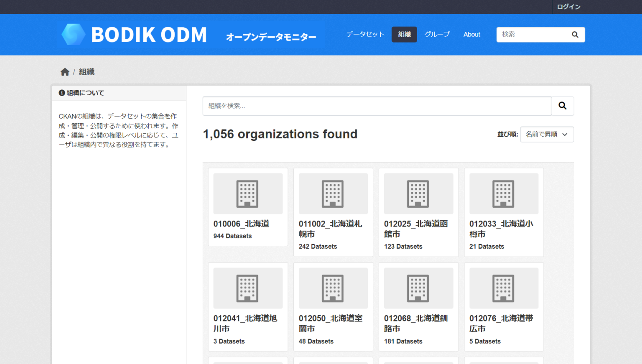Click the info icon beside 組織について
642x364 pixels.
point(61,93)
